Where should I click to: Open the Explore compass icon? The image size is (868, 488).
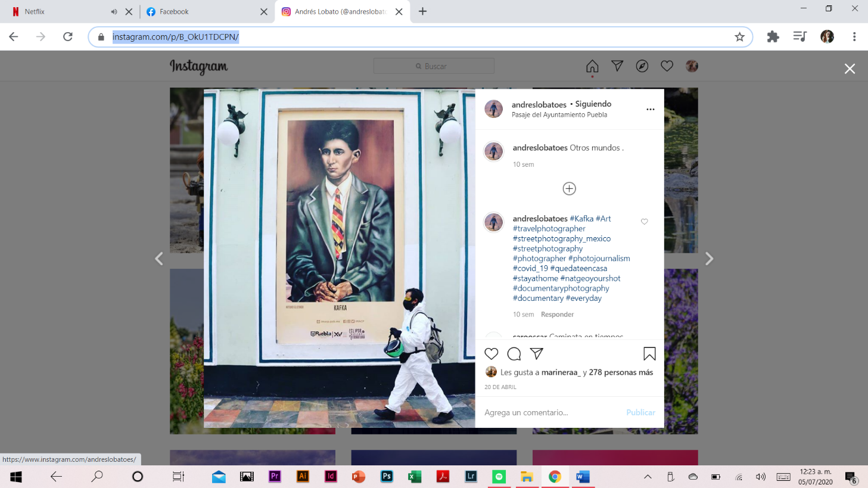coord(642,66)
